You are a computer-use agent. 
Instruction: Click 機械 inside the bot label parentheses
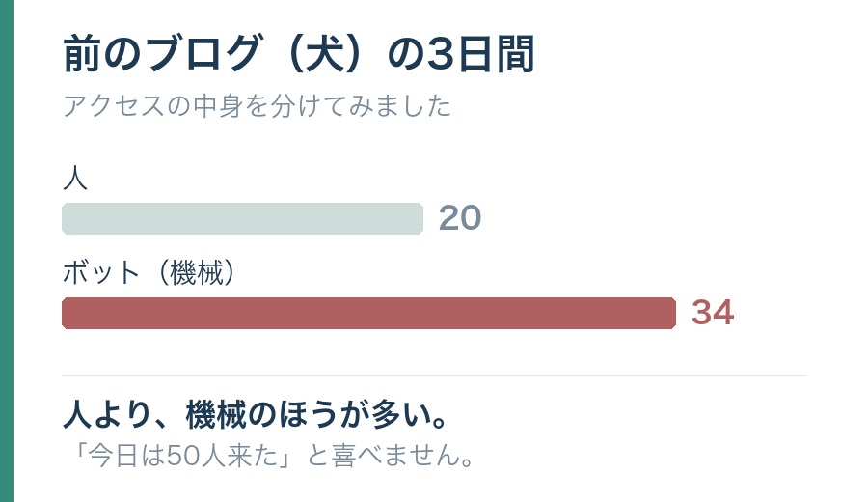(x=197, y=272)
